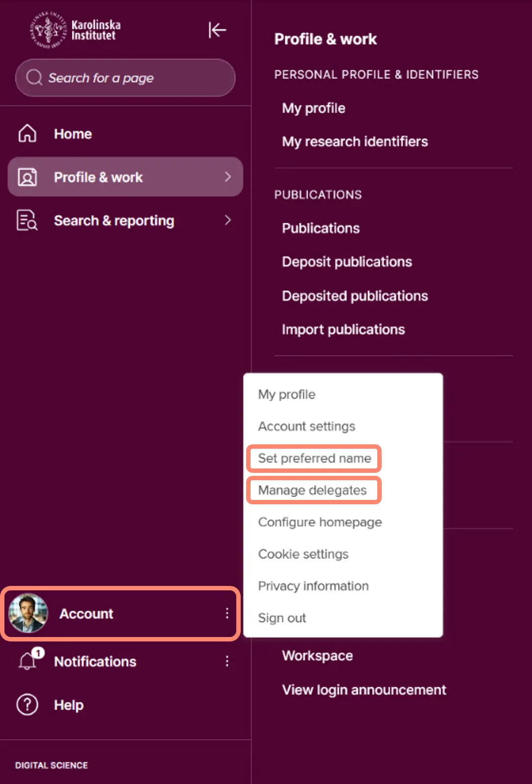Click the search magnifier icon
Screen dimensions: 532x784
point(33,77)
